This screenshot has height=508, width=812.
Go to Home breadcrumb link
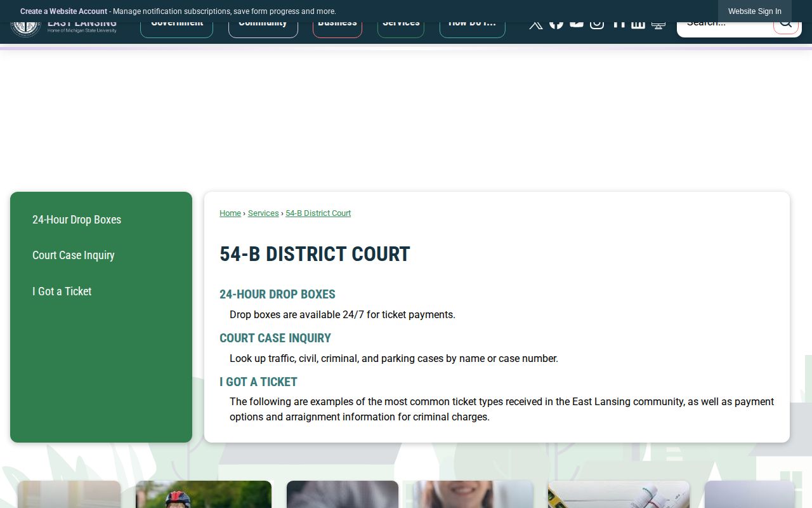click(x=230, y=213)
